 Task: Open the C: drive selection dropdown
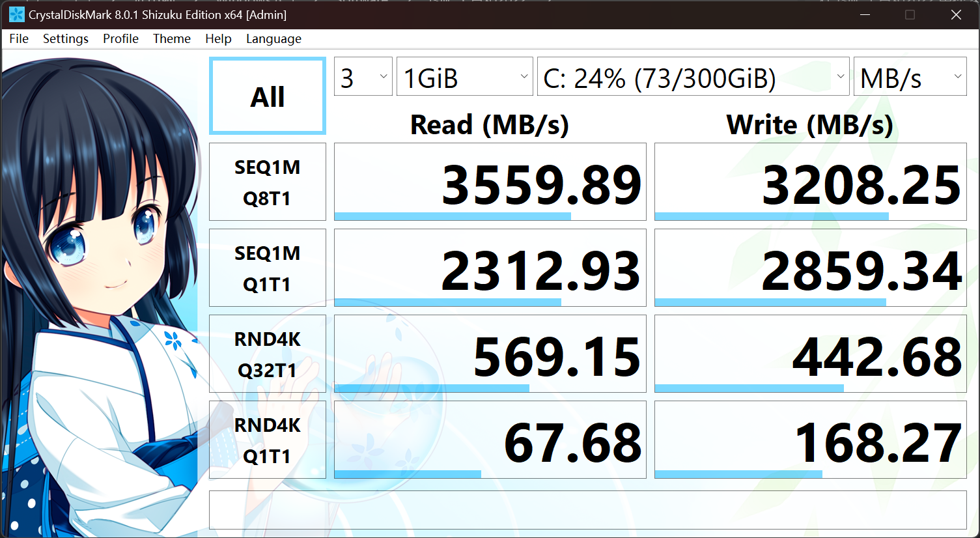pos(692,77)
